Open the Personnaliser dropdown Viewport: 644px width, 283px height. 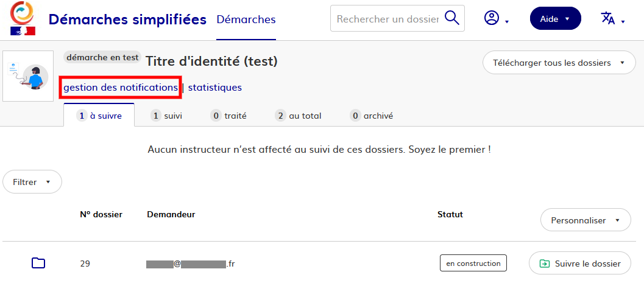585,220
